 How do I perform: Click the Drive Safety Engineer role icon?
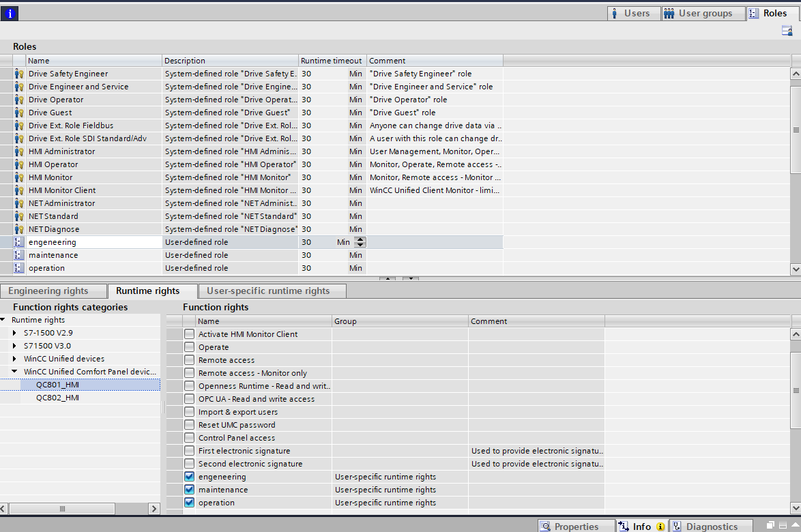click(x=19, y=74)
